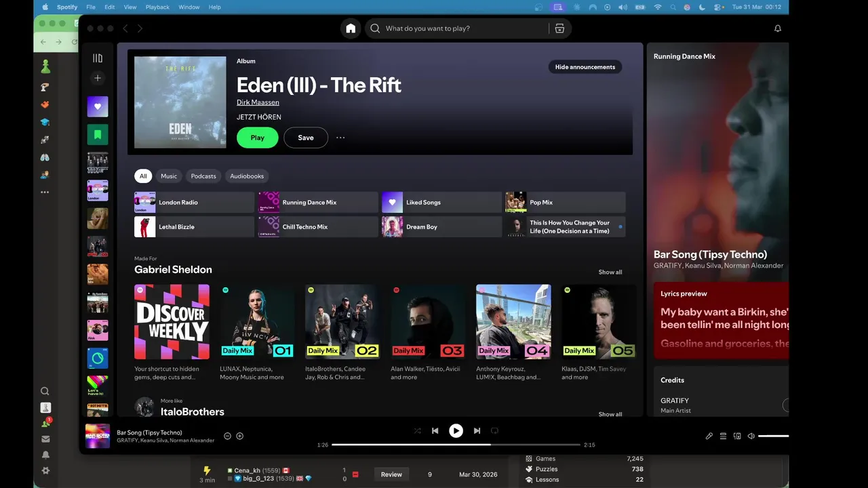868x488 pixels.
Task: Open chess pawn icon in left sidebar
Action: [x=45, y=67]
